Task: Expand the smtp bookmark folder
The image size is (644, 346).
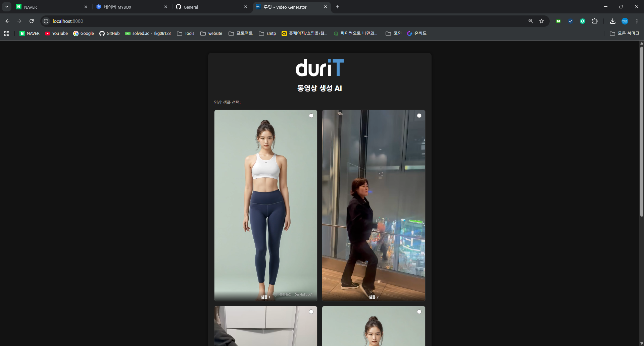Action: (x=267, y=34)
